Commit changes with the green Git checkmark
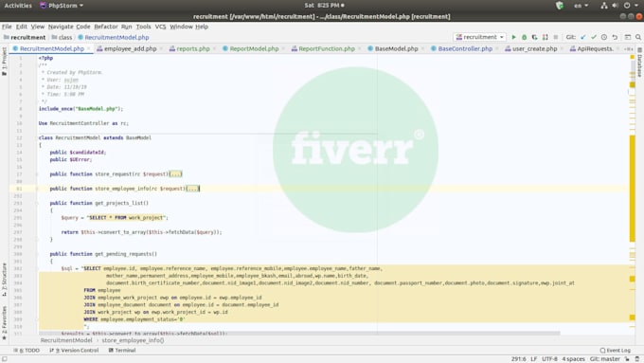 pyautogui.click(x=594, y=37)
